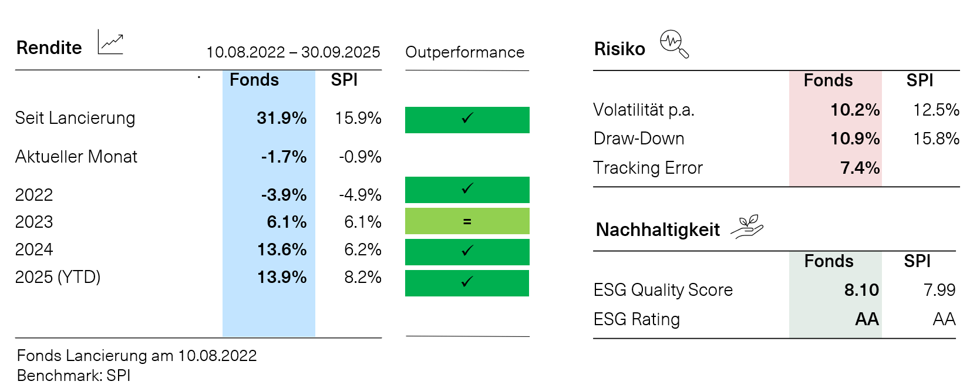Screen dimensions: 980x388
Task: Click the plant-in-hand icon beside Nachhaltigkeit
Action: click(x=747, y=226)
